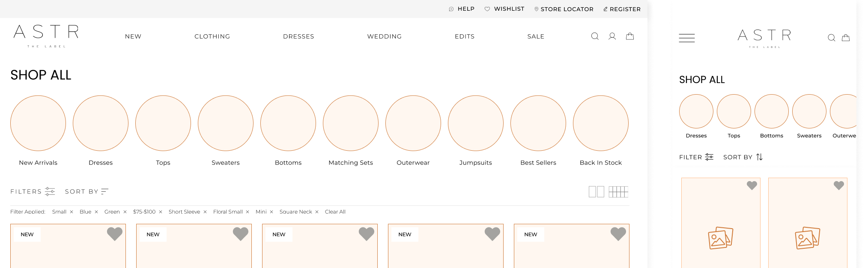868x268 pixels.
Task: Open first mobile product image placeholder
Action: [x=721, y=238]
